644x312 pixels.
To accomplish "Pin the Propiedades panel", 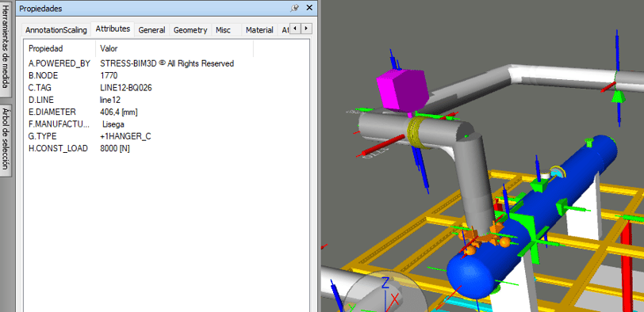I will (x=294, y=8).
